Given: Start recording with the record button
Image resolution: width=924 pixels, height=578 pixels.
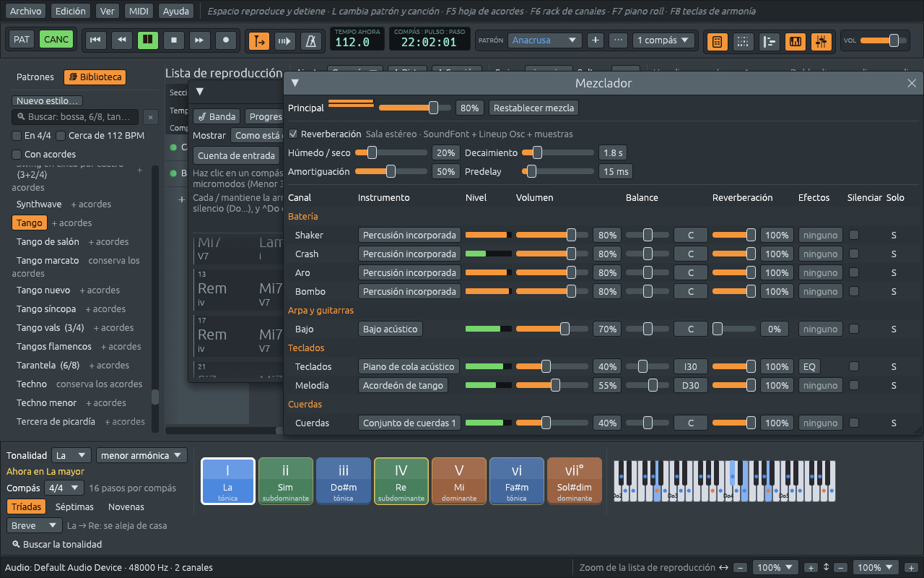Looking at the screenshot, I should pos(227,40).
